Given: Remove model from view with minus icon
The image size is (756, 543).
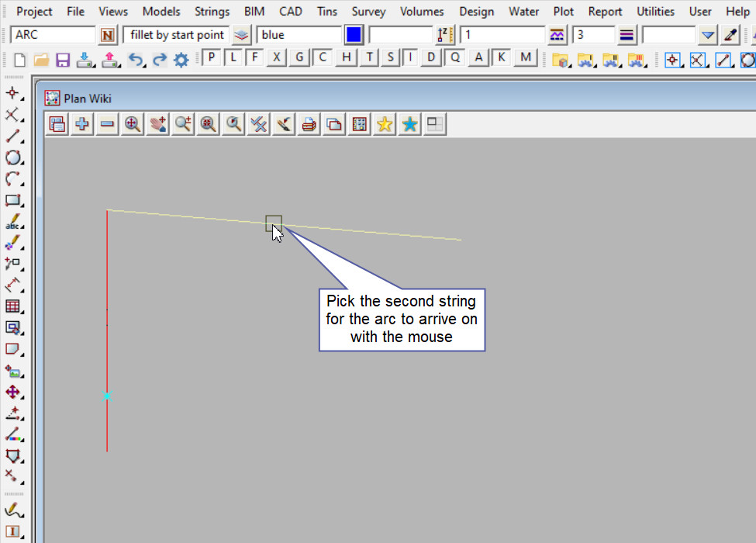Looking at the screenshot, I should [x=107, y=123].
